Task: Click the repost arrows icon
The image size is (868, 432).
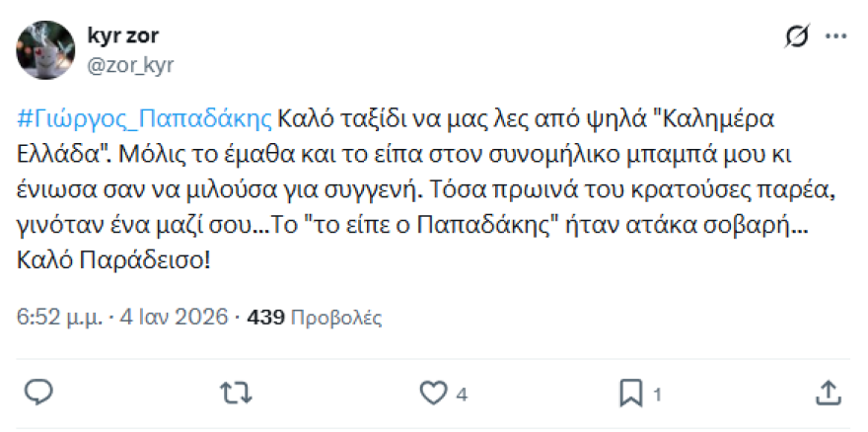Action: 235,394
